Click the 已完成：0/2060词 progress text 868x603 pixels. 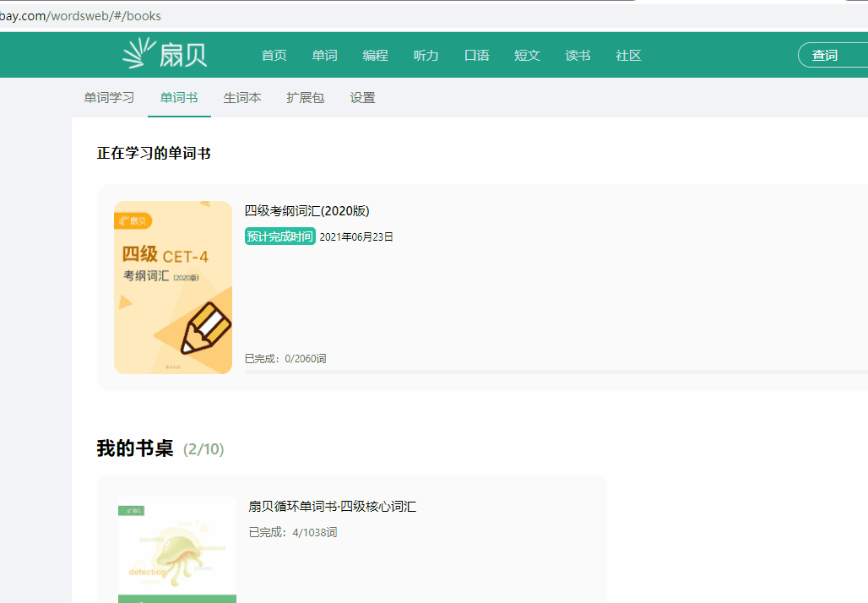tap(285, 359)
